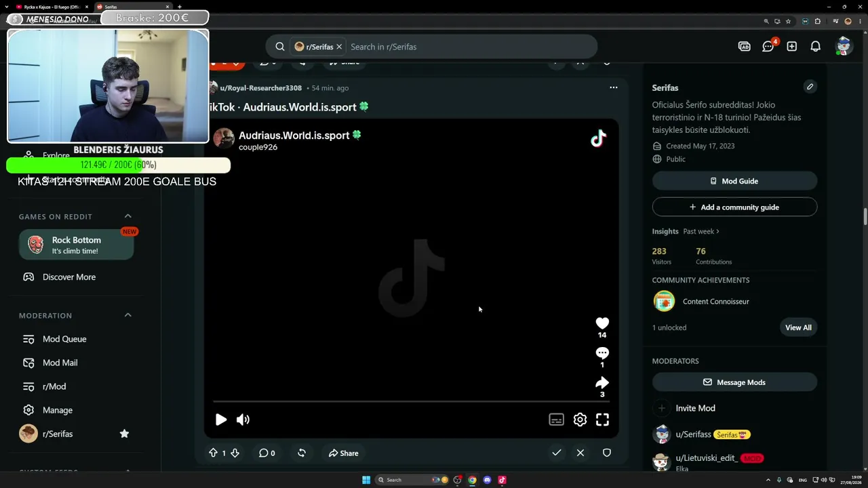Click the Chrome zoom magnifier icon
Viewport: 868px width, 488px height.
[x=766, y=21]
